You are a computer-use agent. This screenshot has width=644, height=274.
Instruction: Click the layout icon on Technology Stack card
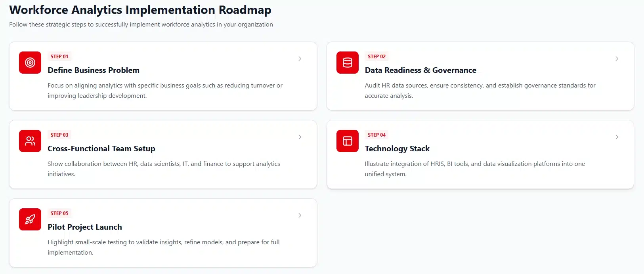click(x=347, y=141)
